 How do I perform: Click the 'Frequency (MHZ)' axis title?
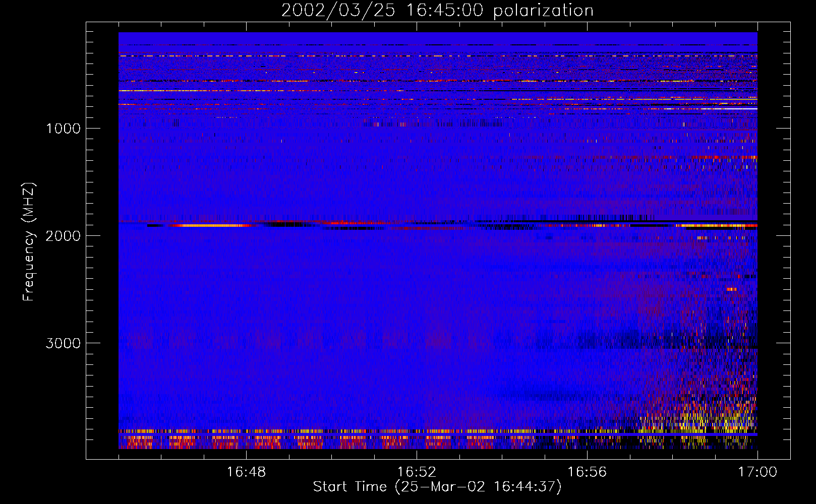tap(29, 242)
